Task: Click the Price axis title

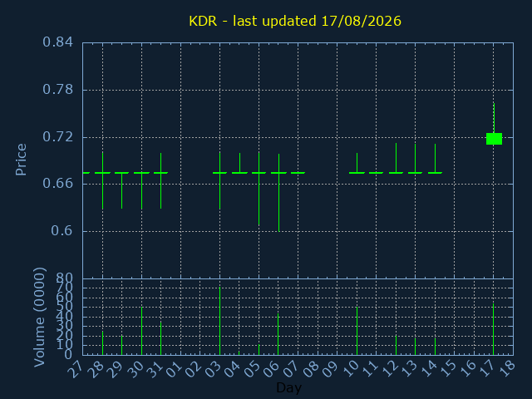Action: 21,160
